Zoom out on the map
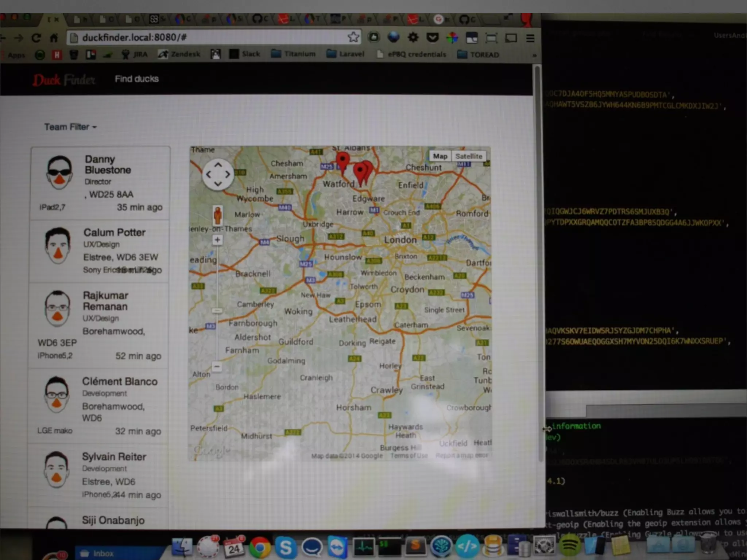Image resolution: width=747 pixels, height=560 pixels. pos(217,366)
